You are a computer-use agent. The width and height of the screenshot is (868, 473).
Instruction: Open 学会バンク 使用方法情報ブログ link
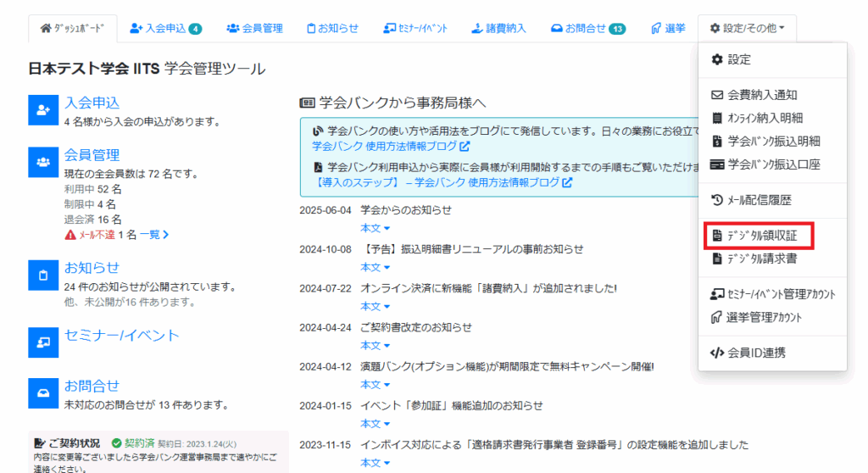(x=368, y=146)
